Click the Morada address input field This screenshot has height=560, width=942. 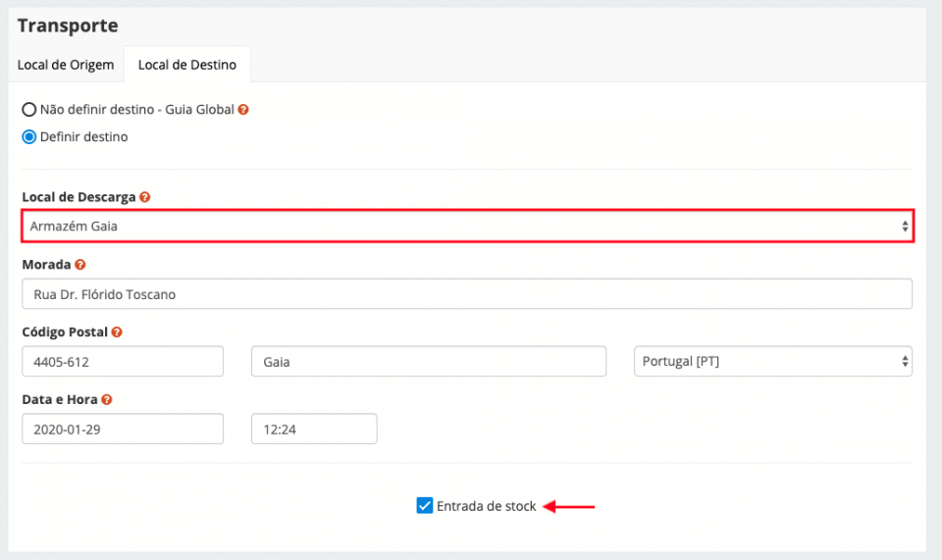click(467, 294)
